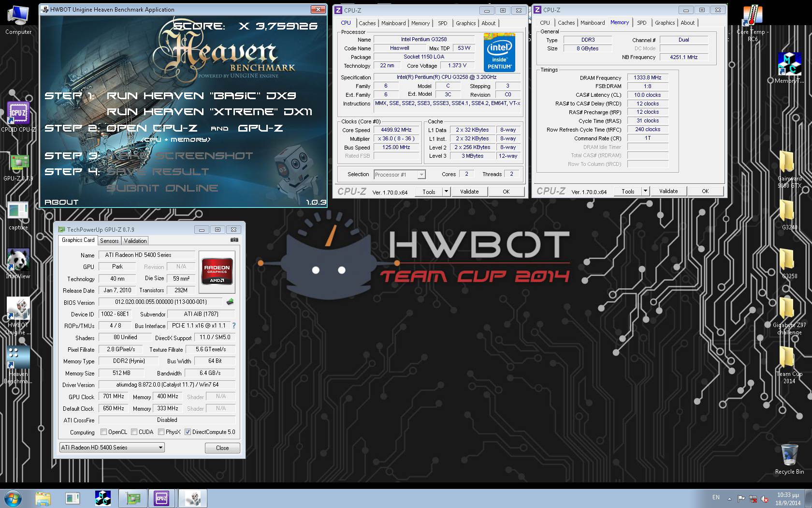Open Tools dropdown arrow in left CPU-Z

(x=446, y=192)
